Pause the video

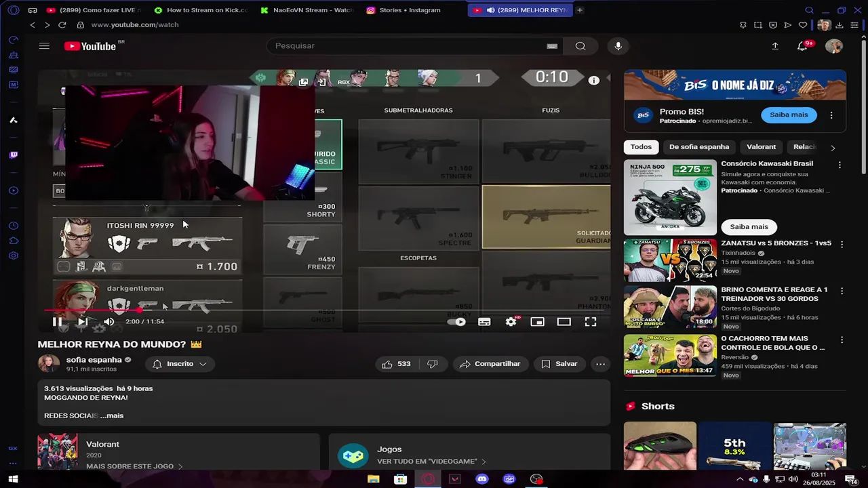coord(57,322)
